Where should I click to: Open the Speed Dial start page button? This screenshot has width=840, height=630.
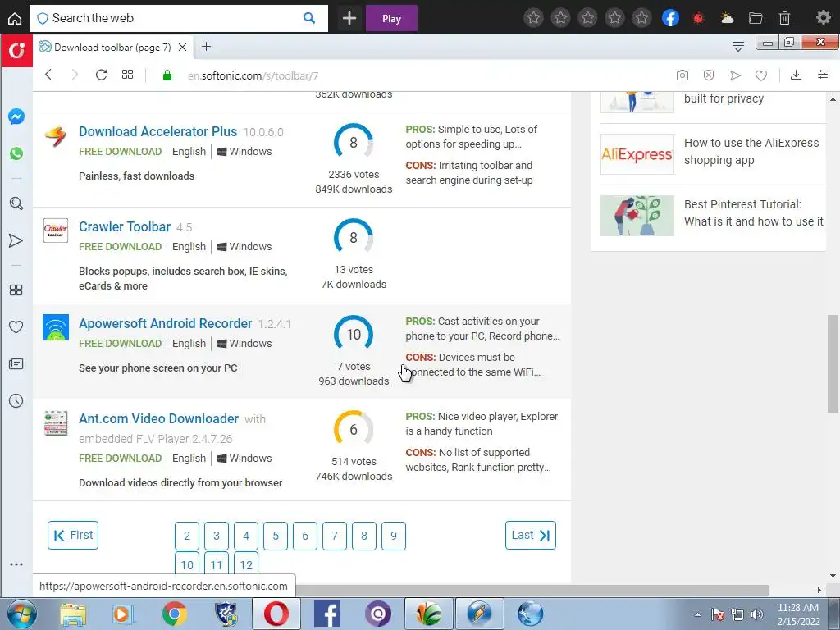(x=127, y=75)
